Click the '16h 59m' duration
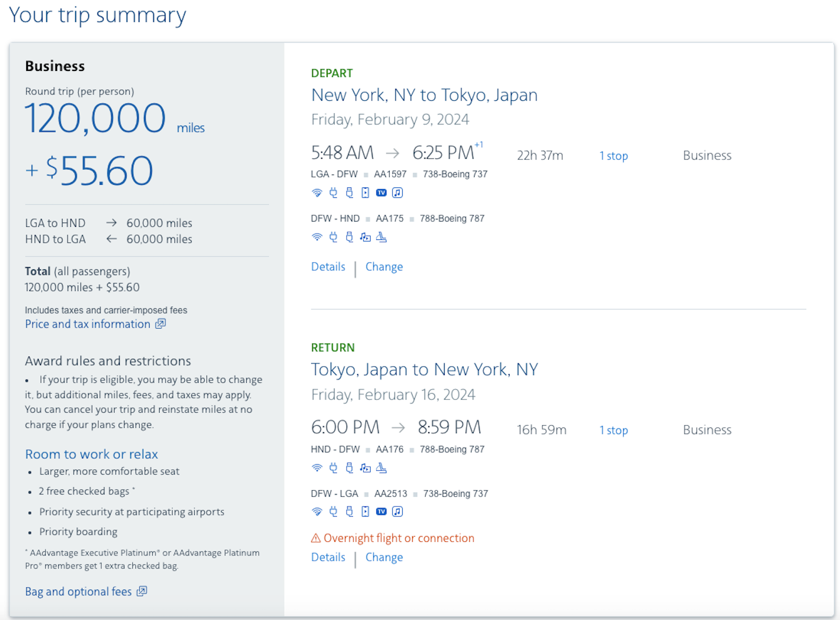This screenshot has height=620, width=840. click(x=541, y=430)
